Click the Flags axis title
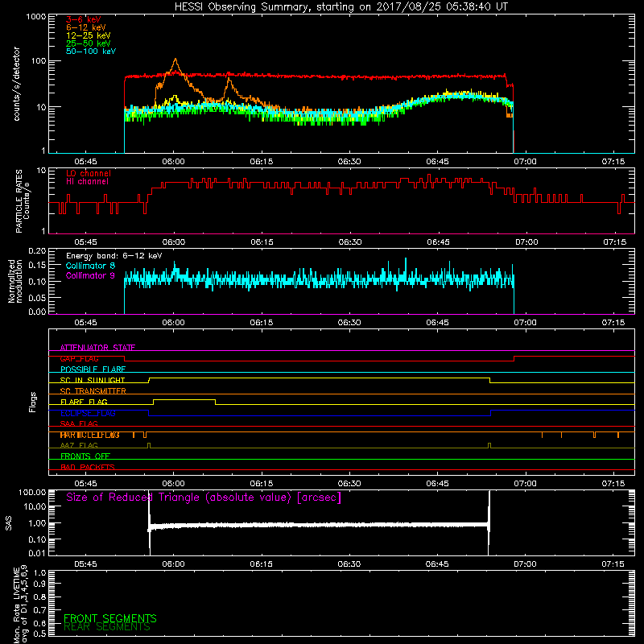 click(x=32, y=402)
